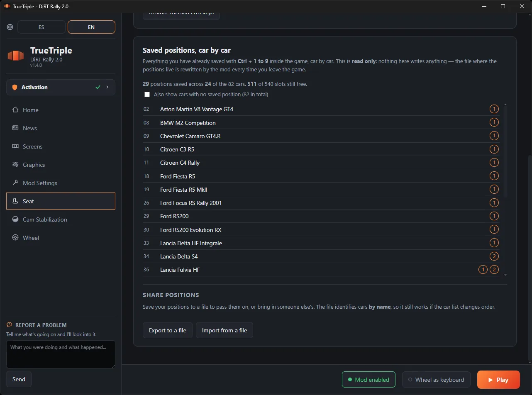Click Import from a file
532x395 pixels.
(225, 330)
